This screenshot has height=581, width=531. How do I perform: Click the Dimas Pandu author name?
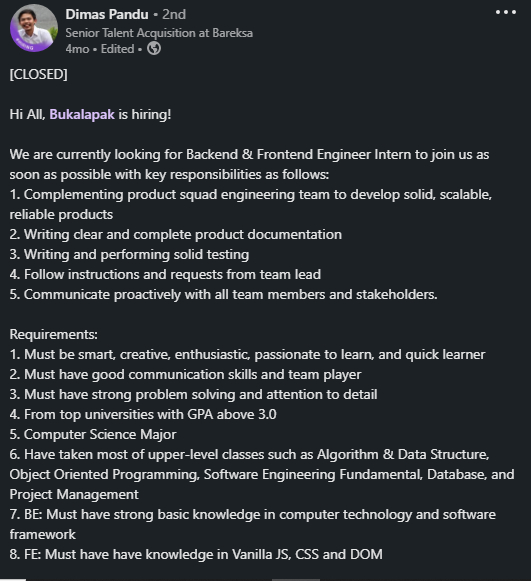click(107, 14)
